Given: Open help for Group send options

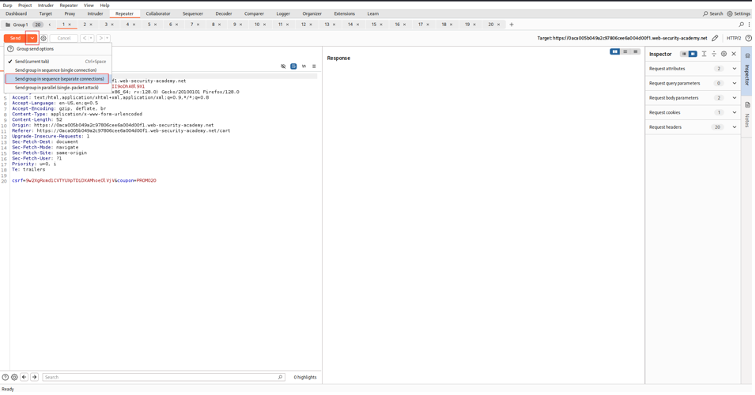Looking at the screenshot, I should pyautogui.click(x=11, y=49).
